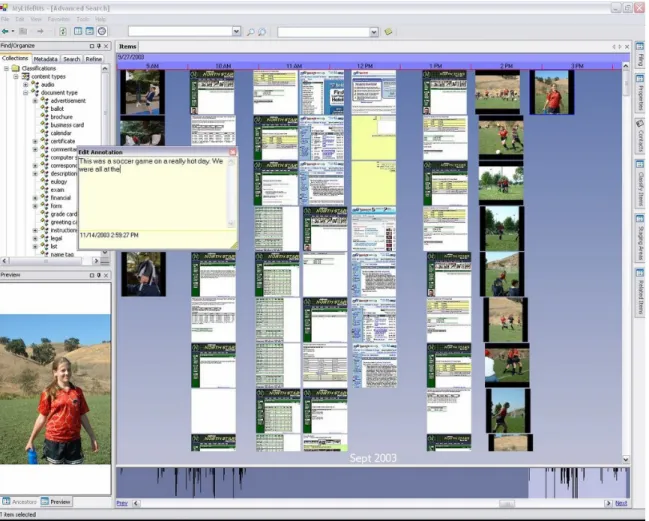Screen dimensions: 649x521
Task: Open the Tools menu
Action: (83, 19)
